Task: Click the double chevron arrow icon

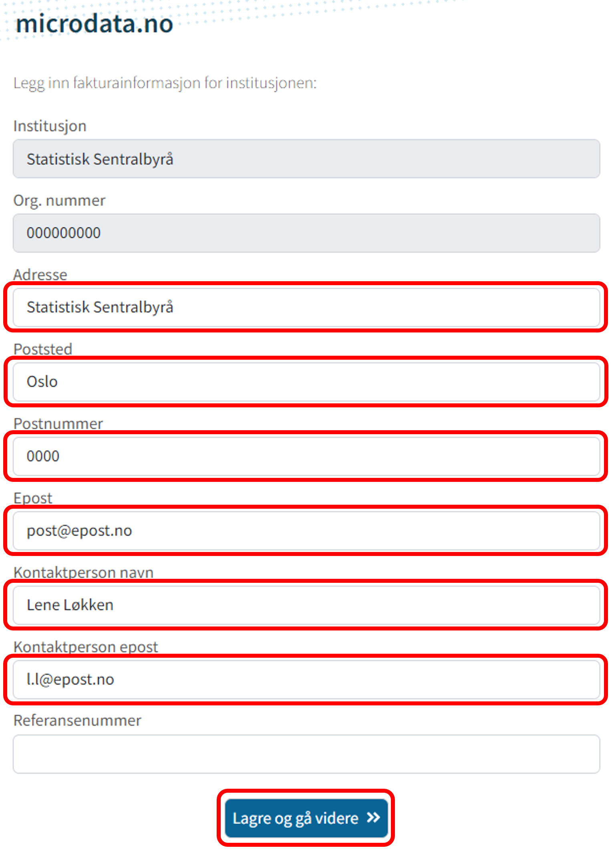Action: pyautogui.click(x=373, y=818)
